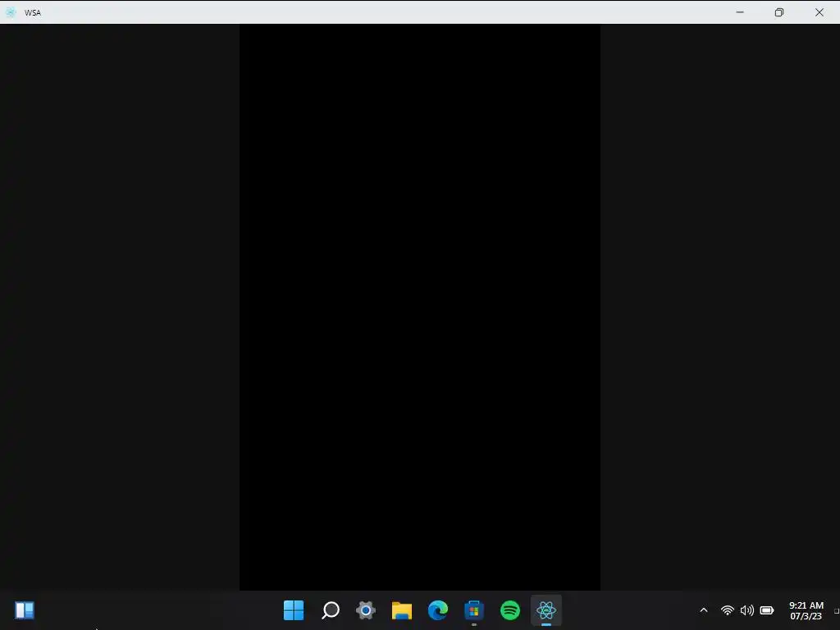
Task: Click the show desktop corner button
Action: coord(837,610)
